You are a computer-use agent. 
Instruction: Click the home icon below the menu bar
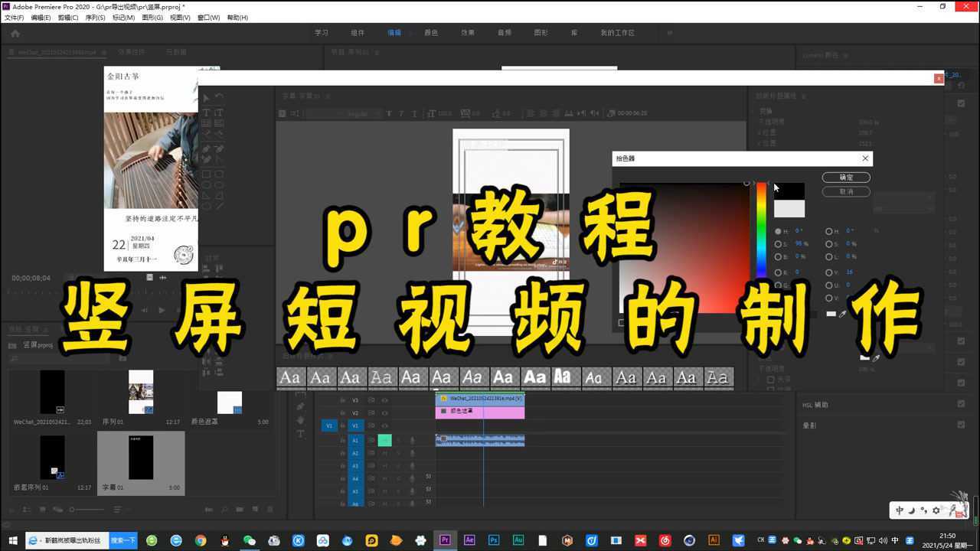tap(15, 33)
